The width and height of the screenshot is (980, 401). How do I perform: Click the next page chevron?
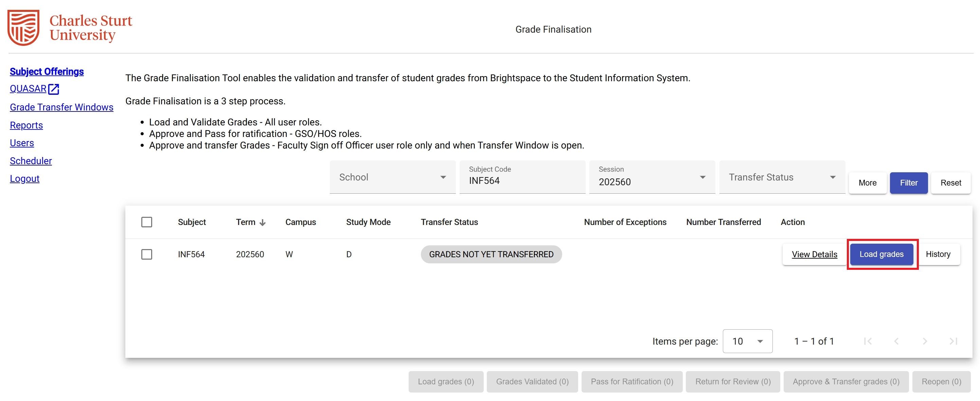pyautogui.click(x=925, y=341)
